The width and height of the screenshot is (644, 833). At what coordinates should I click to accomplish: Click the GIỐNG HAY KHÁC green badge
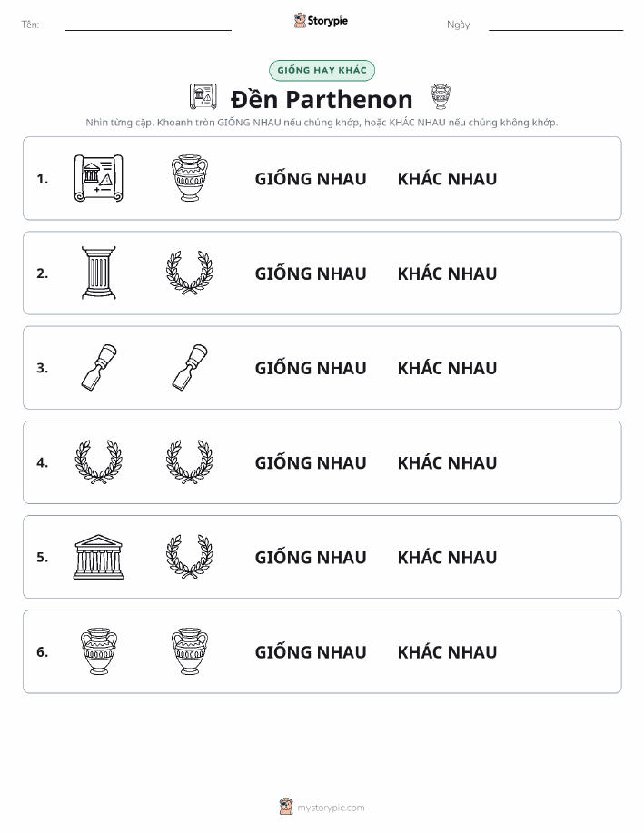(x=322, y=70)
